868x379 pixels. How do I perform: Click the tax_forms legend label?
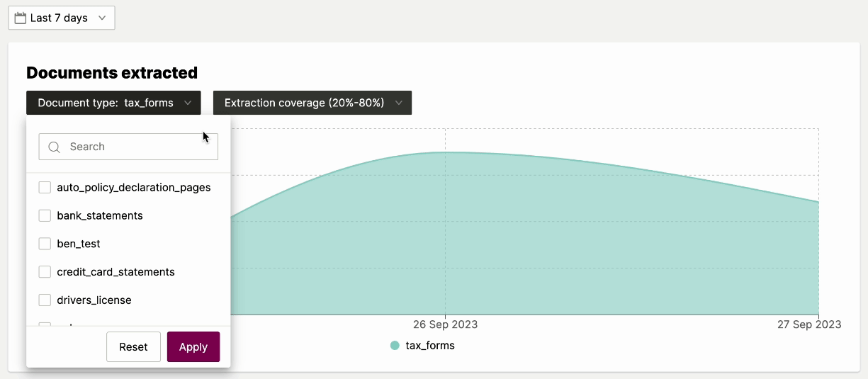tap(429, 346)
